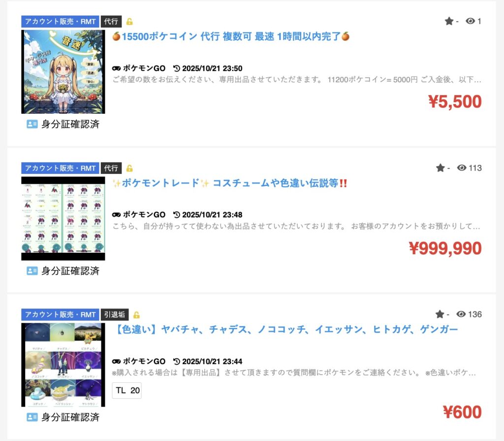The width and height of the screenshot is (504, 441).
Task: Click the star favorite icon on the 色違い listing
Action: pyautogui.click(x=440, y=314)
